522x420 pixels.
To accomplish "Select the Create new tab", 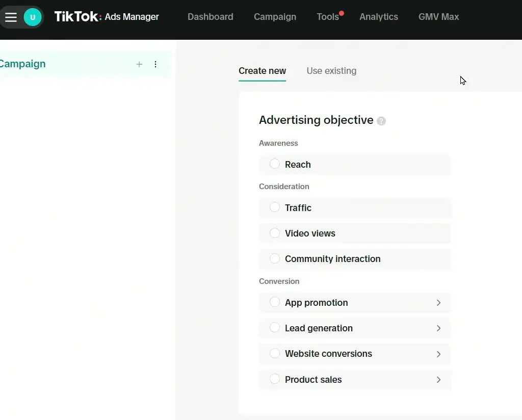I will (x=262, y=71).
